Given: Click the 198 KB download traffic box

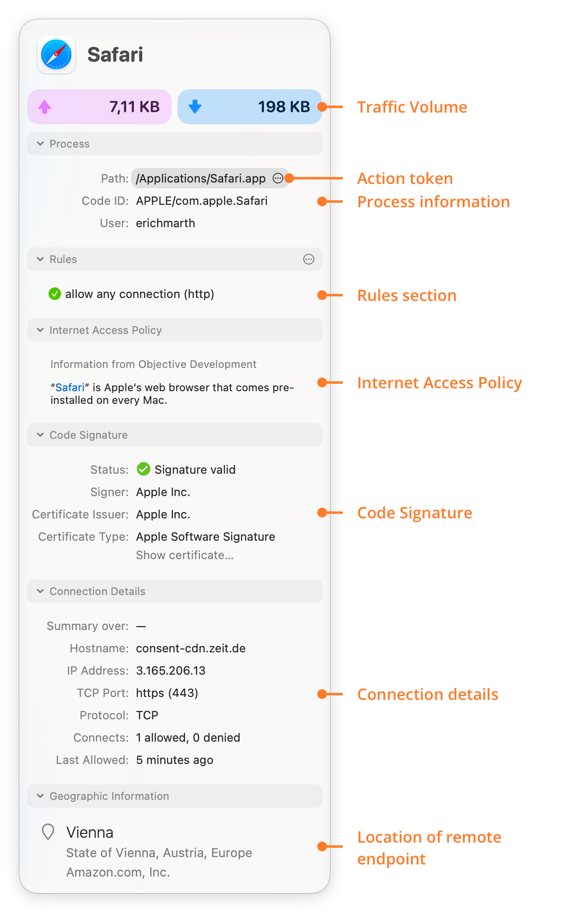Looking at the screenshot, I should 250,107.
